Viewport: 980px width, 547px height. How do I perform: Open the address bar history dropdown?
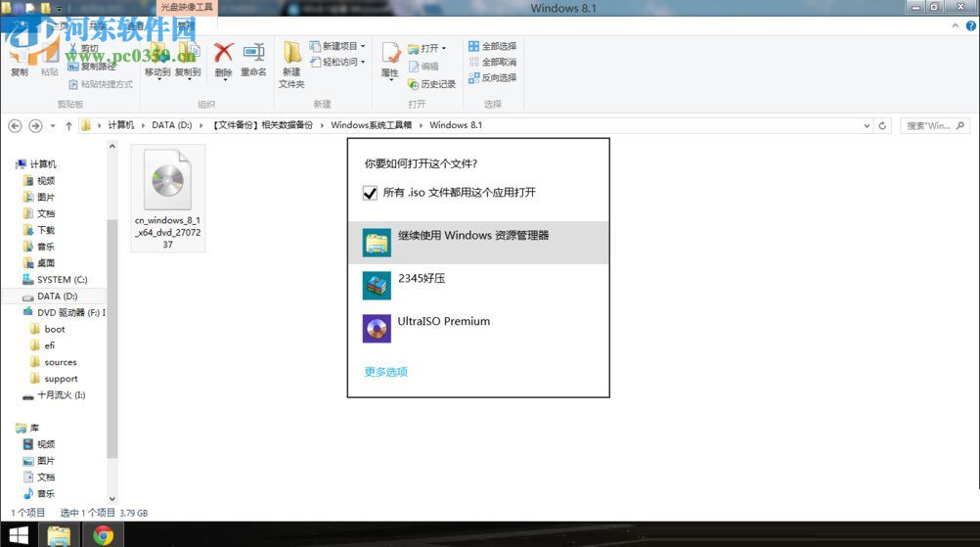pos(867,125)
